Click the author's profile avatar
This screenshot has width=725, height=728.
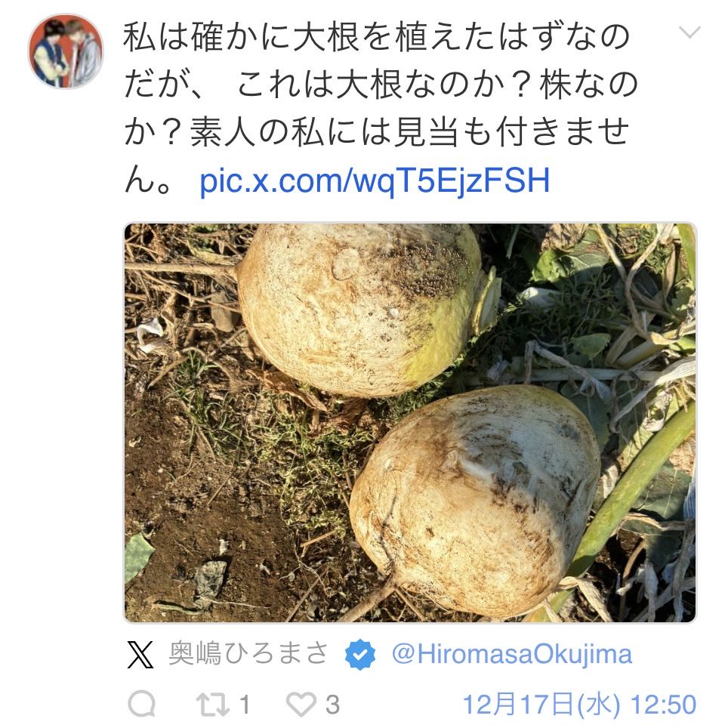pos(66,51)
